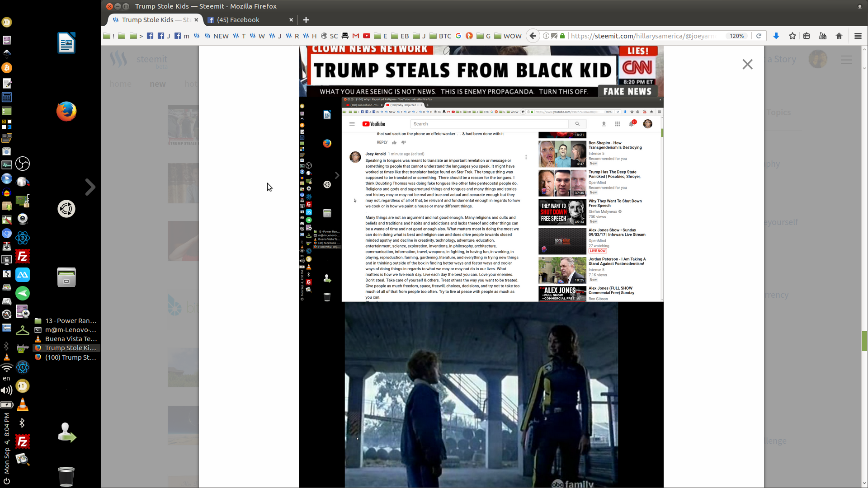Open the NEW Steemit bookmark

pos(216,36)
